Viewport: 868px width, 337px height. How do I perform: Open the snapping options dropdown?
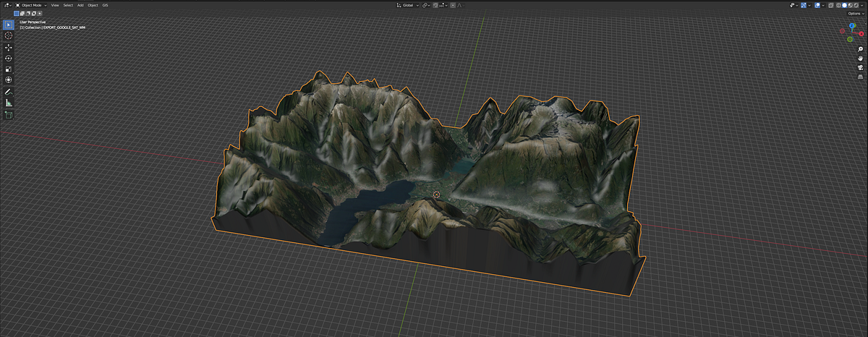[444, 5]
